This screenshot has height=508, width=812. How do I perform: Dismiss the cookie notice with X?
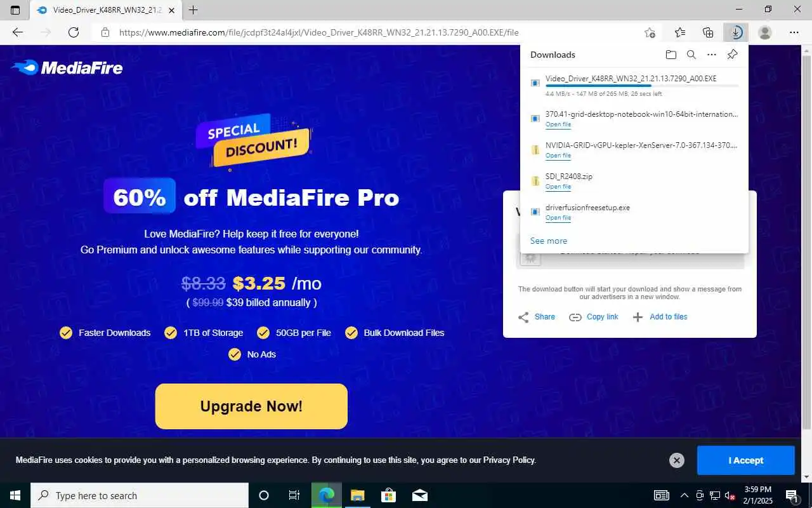pos(677,460)
